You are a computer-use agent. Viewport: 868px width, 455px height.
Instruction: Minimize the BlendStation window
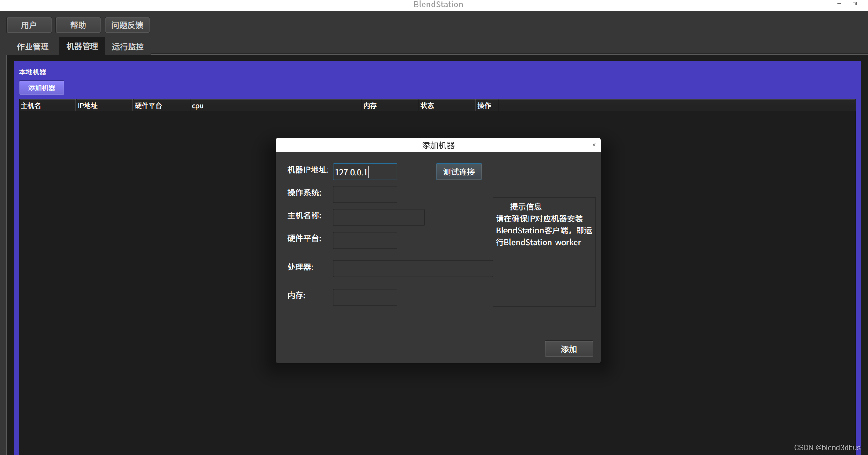tap(839, 4)
